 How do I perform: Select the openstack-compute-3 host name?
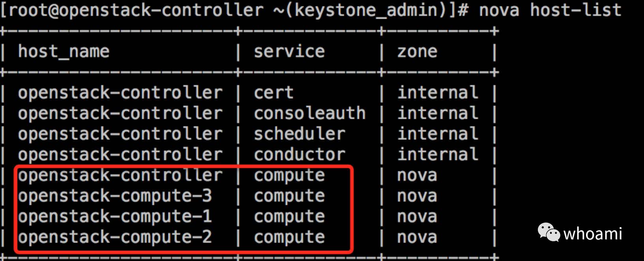pos(115,196)
